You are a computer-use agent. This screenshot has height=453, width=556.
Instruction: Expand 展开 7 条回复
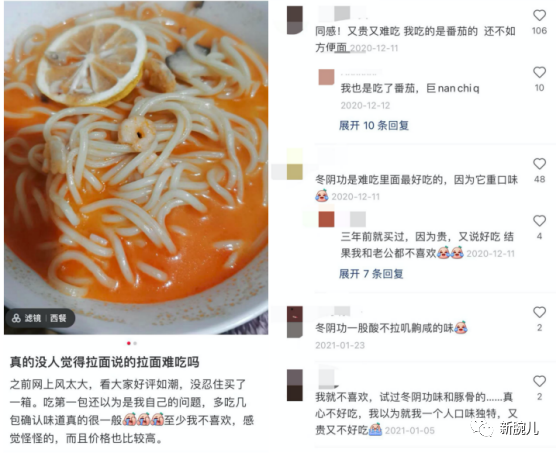tap(371, 273)
